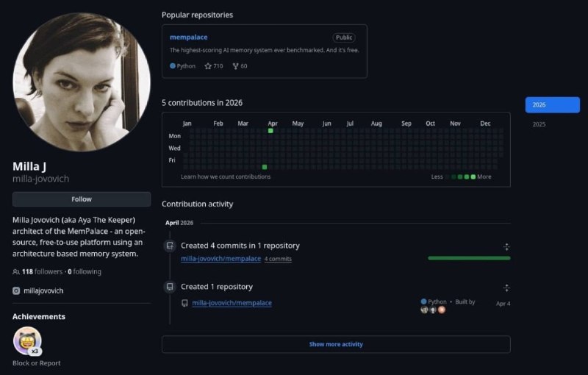This screenshot has height=375, width=588.
Task: Select the 2026 year tab
Action: pyautogui.click(x=552, y=105)
